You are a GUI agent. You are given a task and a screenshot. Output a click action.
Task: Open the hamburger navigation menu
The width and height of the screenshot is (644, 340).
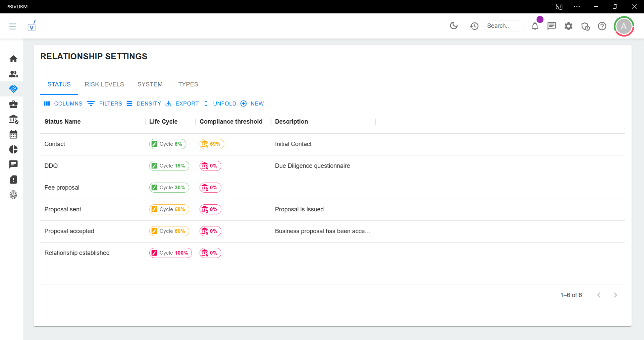tap(13, 26)
